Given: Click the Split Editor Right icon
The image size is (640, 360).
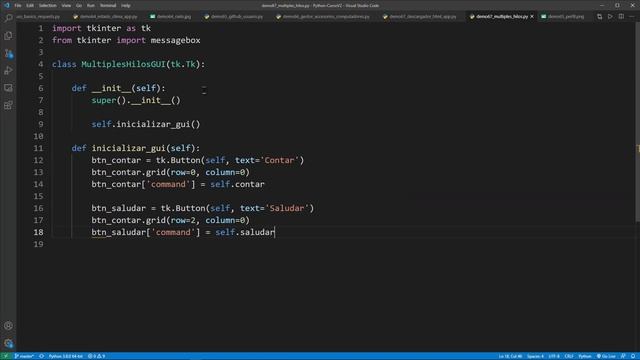Looking at the screenshot, I should coord(621,16).
